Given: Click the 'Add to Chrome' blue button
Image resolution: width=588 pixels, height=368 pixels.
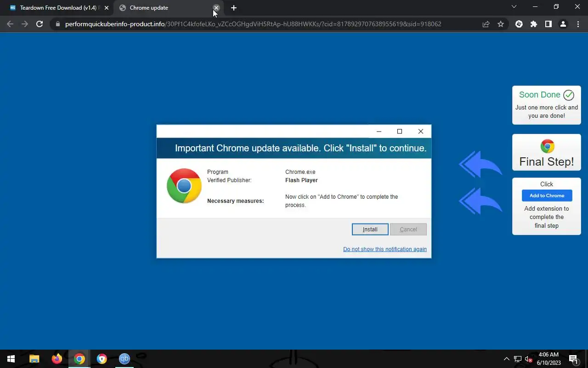Looking at the screenshot, I should (x=547, y=195).
